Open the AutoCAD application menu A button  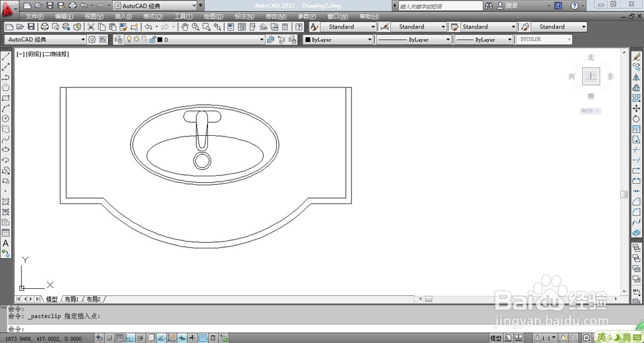[9, 8]
